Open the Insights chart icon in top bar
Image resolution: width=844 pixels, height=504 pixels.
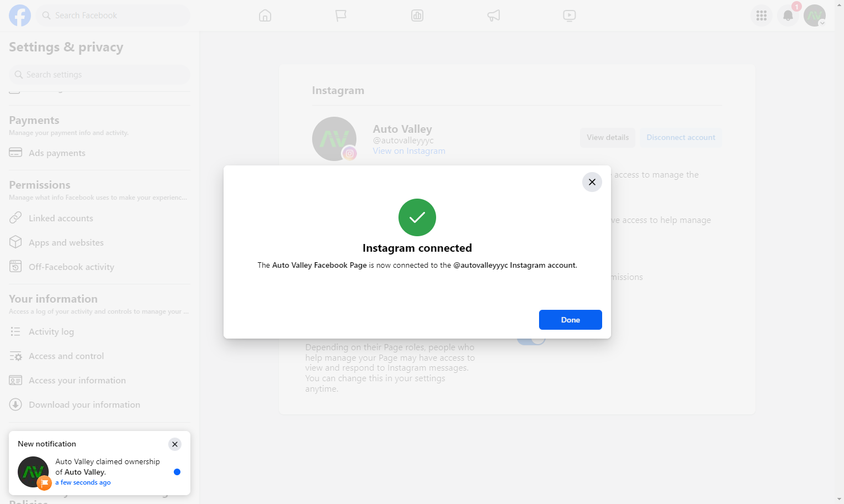tap(417, 15)
